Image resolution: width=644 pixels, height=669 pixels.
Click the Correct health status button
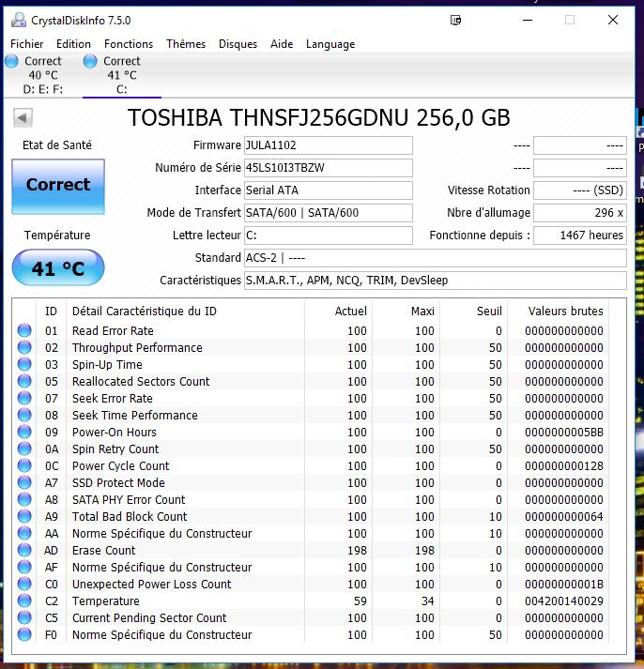tap(58, 186)
